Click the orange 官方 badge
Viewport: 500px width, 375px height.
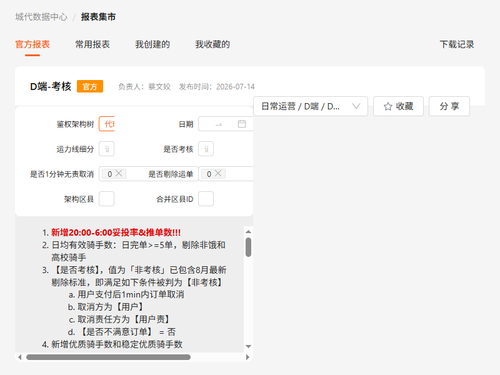90,86
